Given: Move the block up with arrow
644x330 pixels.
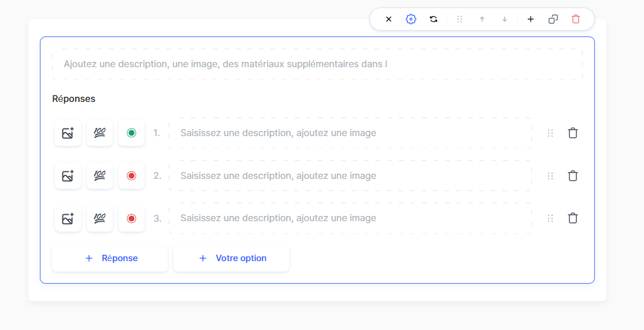Looking at the screenshot, I should (x=482, y=19).
